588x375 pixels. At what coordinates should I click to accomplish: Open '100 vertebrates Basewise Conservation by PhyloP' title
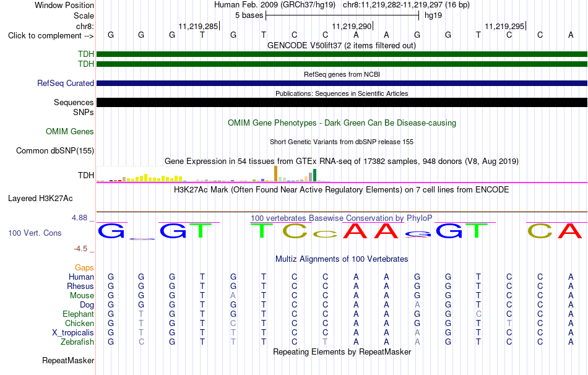click(342, 218)
